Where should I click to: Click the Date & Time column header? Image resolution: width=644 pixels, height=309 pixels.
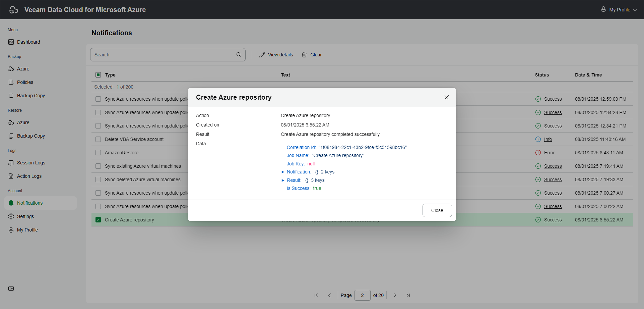click(x=588, y=75)
